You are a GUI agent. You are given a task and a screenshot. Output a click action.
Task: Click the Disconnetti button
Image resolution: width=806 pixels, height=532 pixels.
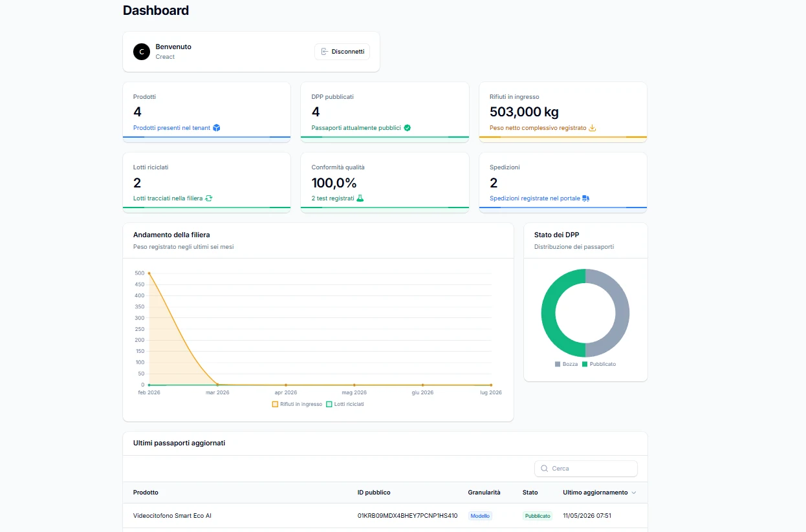pyautogui.click(x=342, y=52)
